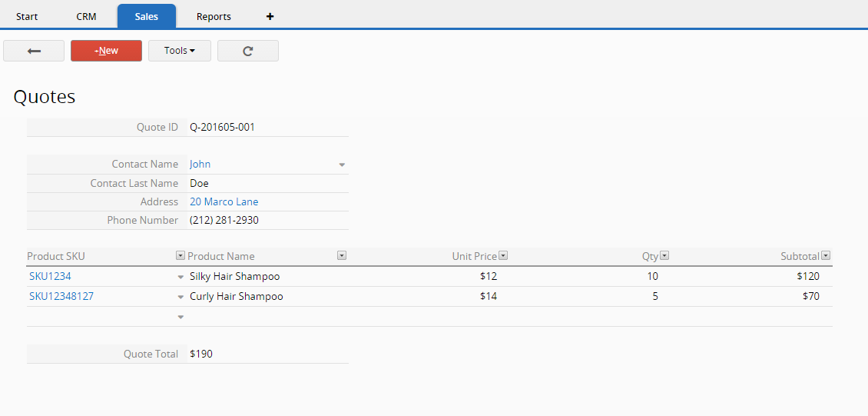Click quantity 10 in Silky Hair row
This screenshot has height=416, width=868.
(653, 276)
